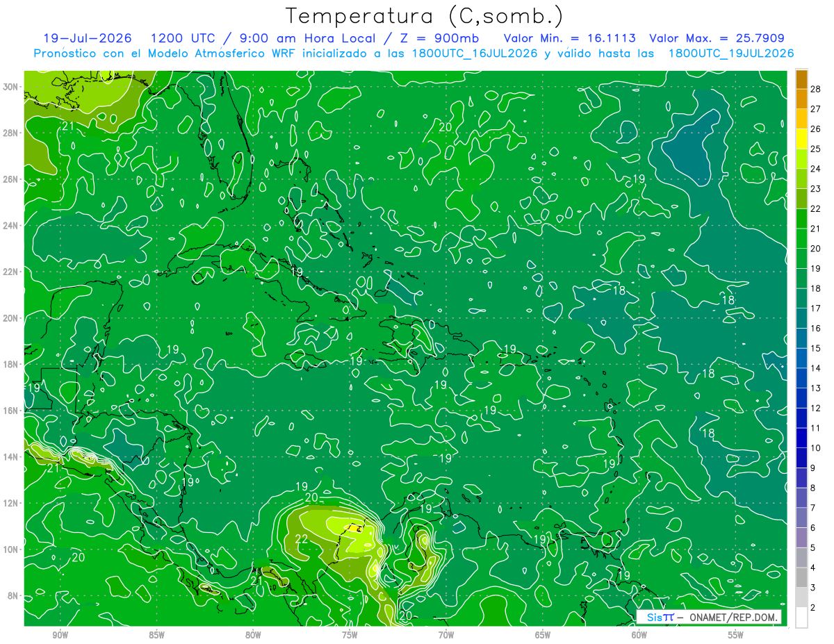Image resolution: width=834 pixels, height=644 pixels.
Task: Click the '20N' latitude label
Action: click(x=11, y=317)
